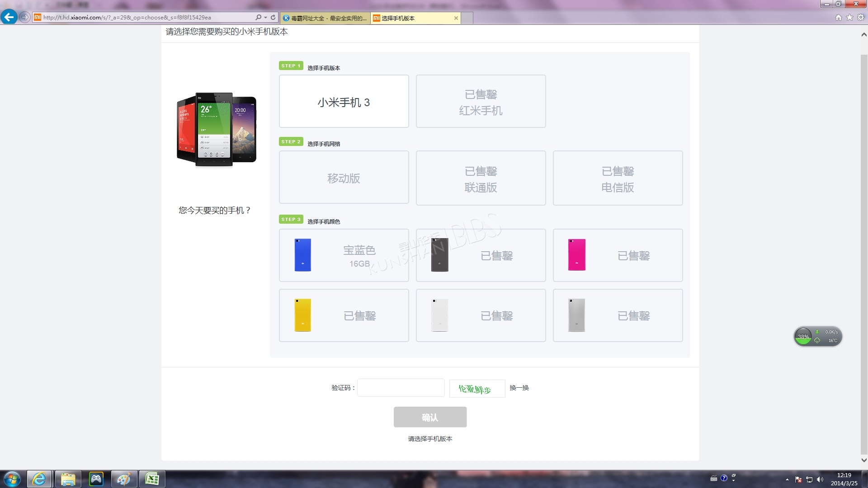Click the browser Back arrow button

[x=9, y=17]
